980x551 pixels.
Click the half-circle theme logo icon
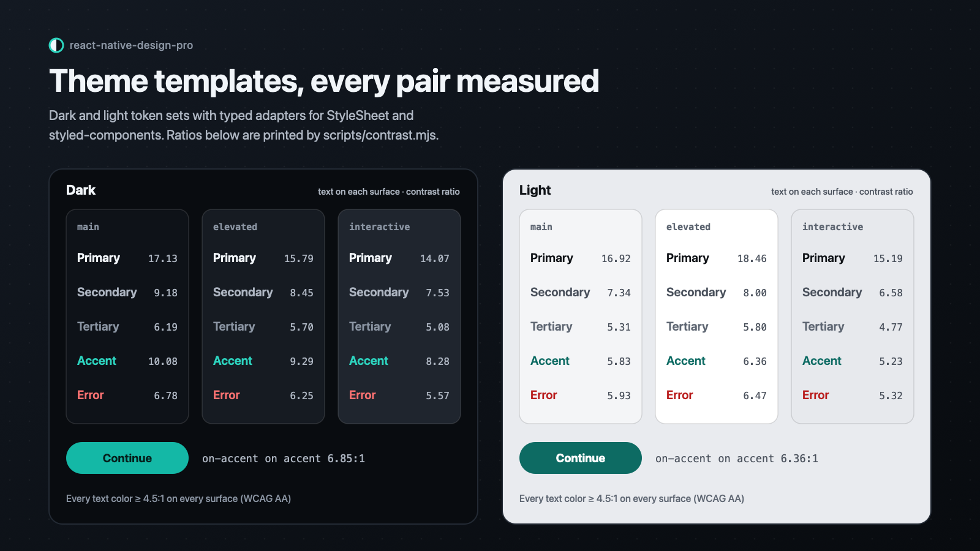(x=56, y=45)
